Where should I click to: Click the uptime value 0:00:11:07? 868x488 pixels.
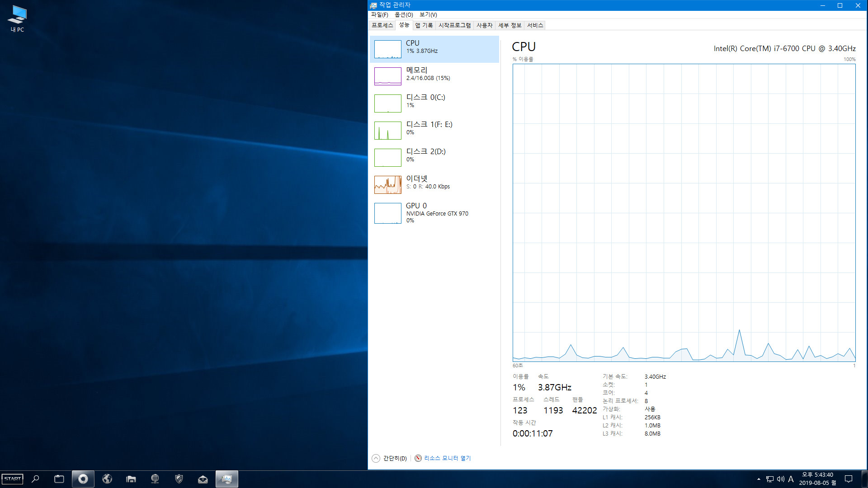pos(533,433)
